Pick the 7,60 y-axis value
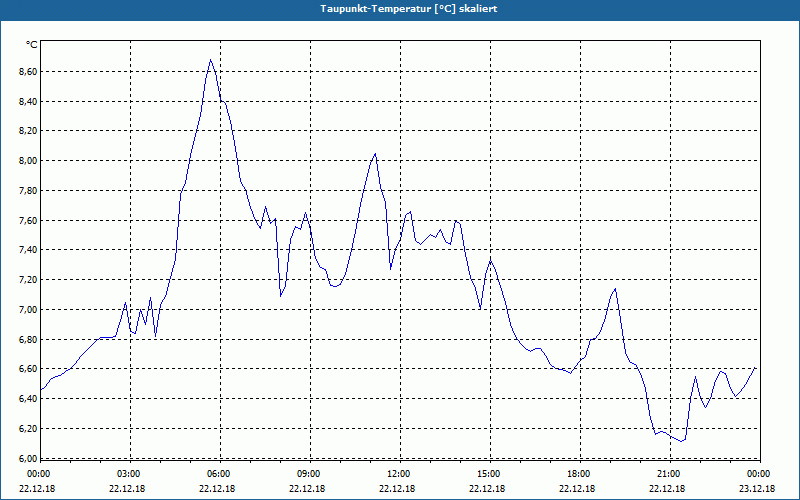The width and height of the screenshot is (800, 500). (x=28, y=220)
